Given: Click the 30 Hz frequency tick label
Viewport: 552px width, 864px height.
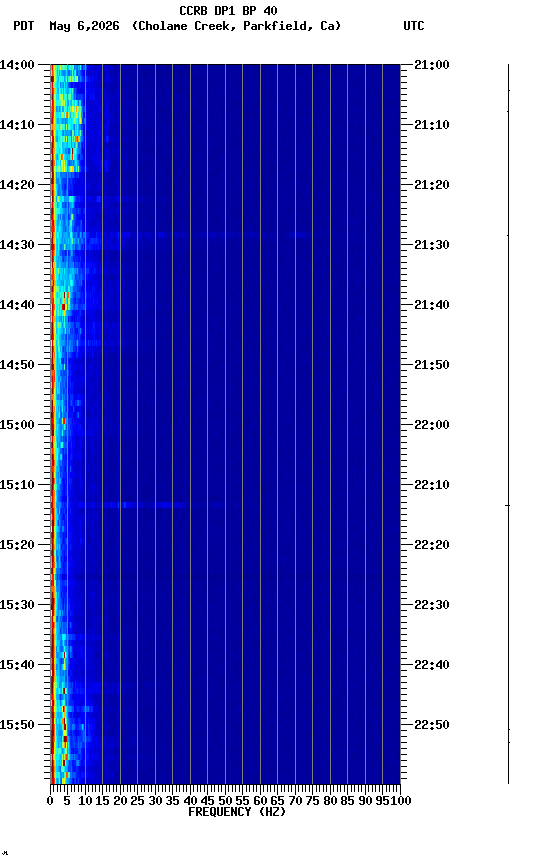Looking at the screenshot, I should point(155,801).
